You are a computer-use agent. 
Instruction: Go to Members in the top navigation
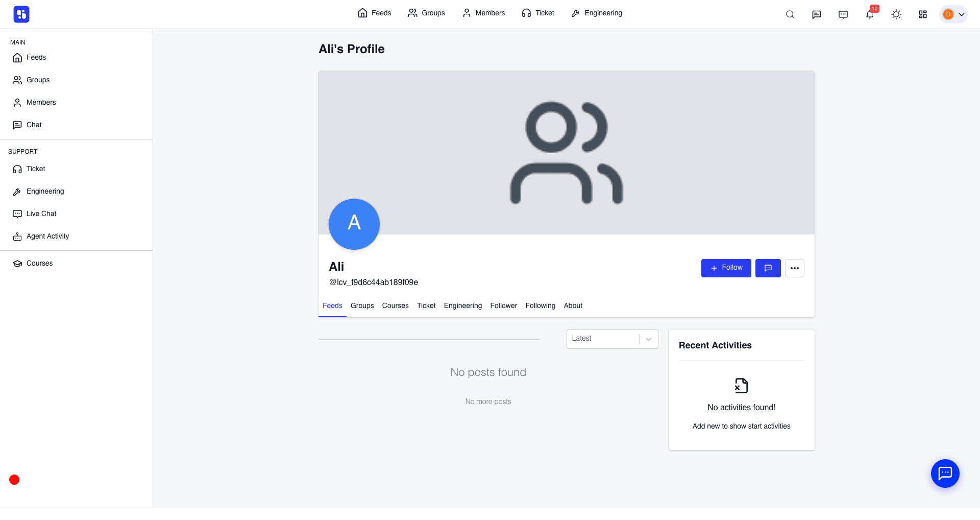pyautogui.click(x=483, y=13)
